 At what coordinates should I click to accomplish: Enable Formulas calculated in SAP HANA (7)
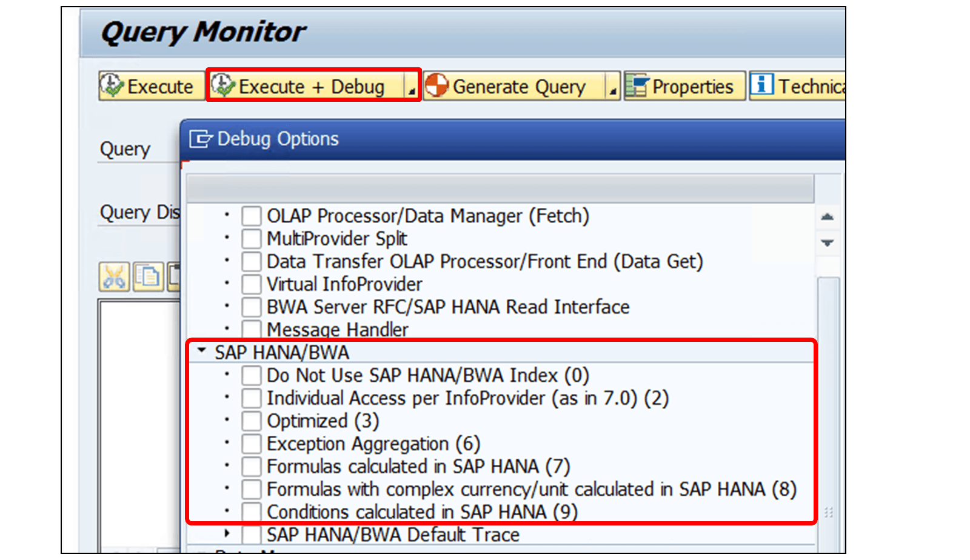click(x=251, y=466)
